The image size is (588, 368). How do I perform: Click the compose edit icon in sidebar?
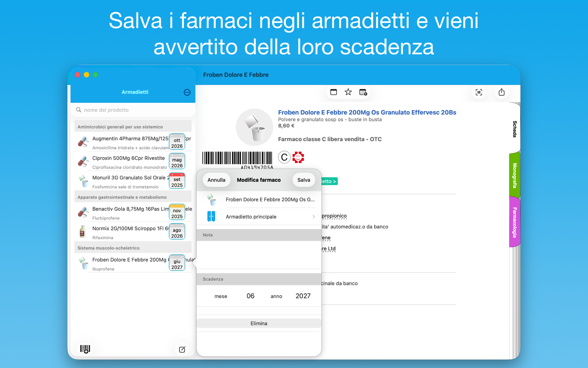(x=182, y=349)
